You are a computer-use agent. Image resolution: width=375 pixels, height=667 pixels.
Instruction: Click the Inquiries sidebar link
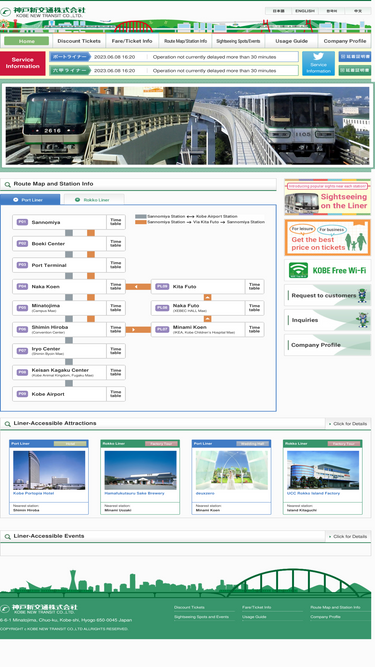coord(327,320)
